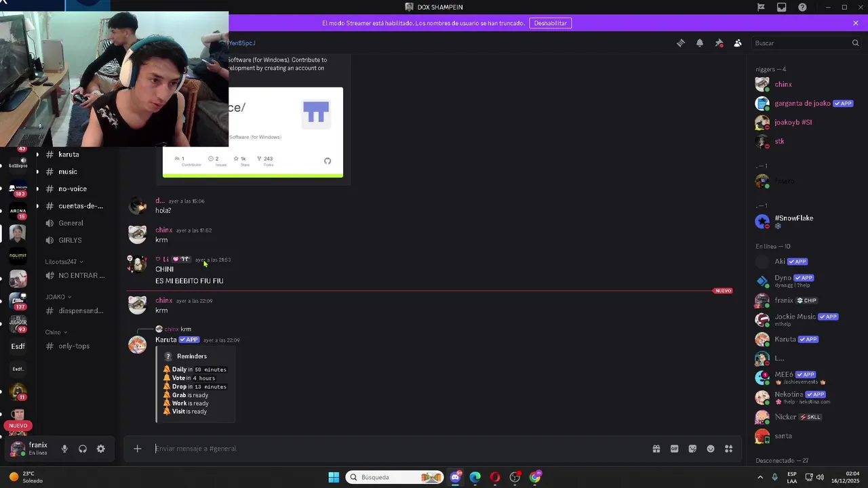Screen dimensions: 868x488
Task: Click the Deshabilitar button
Action: [x=550, y=23]
